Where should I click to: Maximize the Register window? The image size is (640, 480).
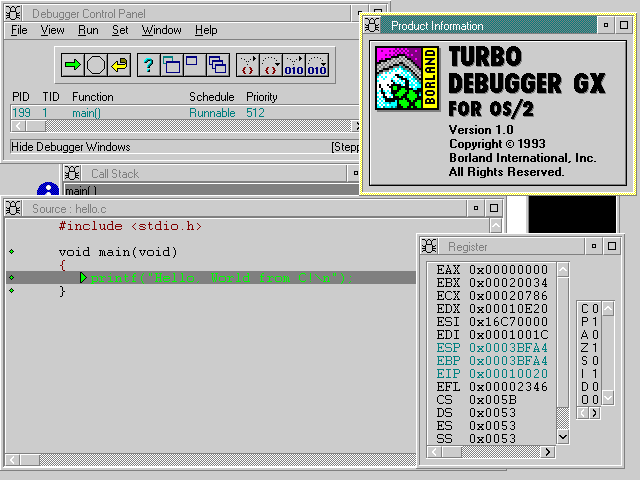[612, 246]
